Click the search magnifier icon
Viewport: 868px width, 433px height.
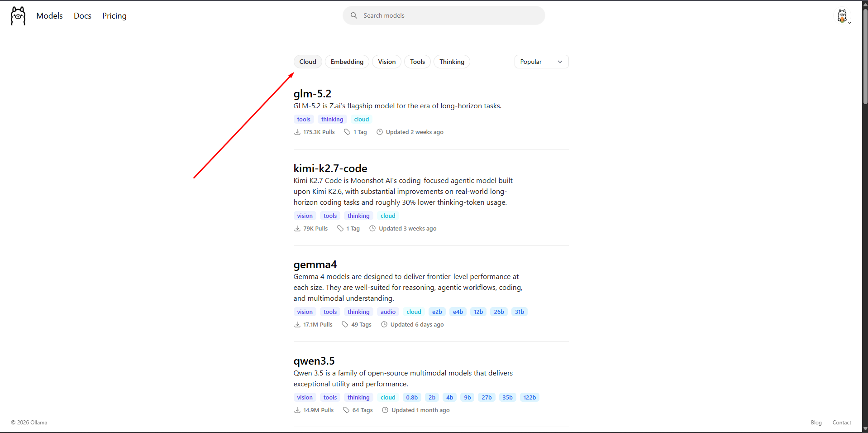[x=354, y=15]
